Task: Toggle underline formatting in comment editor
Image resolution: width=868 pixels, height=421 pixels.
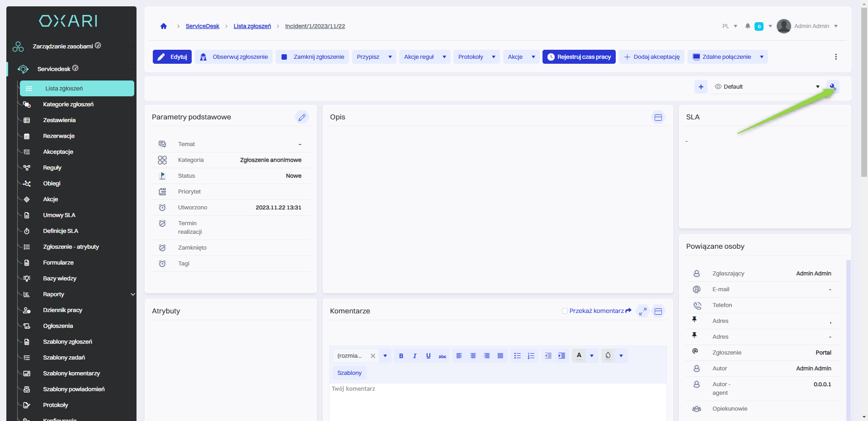Action: click(x=428, y=356)
